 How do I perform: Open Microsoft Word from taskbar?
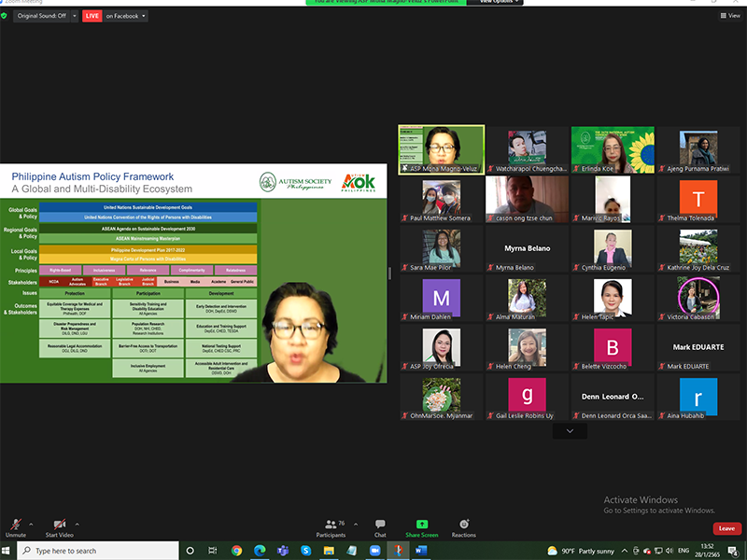(x=421, y=551)
